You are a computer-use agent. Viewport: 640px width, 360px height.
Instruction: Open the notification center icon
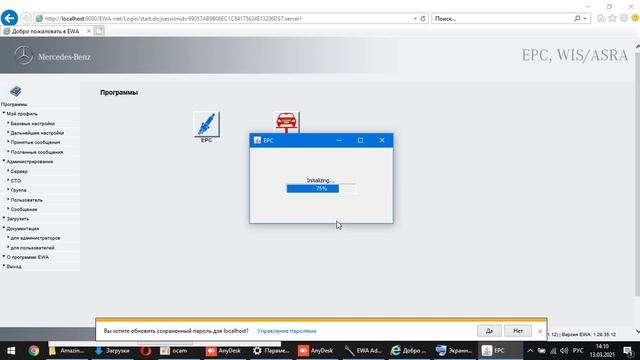pos(629,351)
